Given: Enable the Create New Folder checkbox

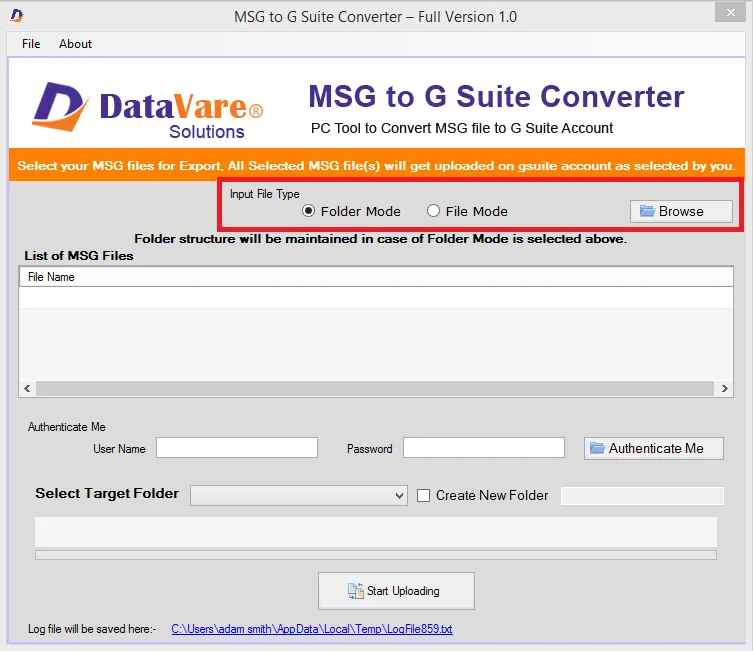Looking at the screenshot, I should point(424,495).
